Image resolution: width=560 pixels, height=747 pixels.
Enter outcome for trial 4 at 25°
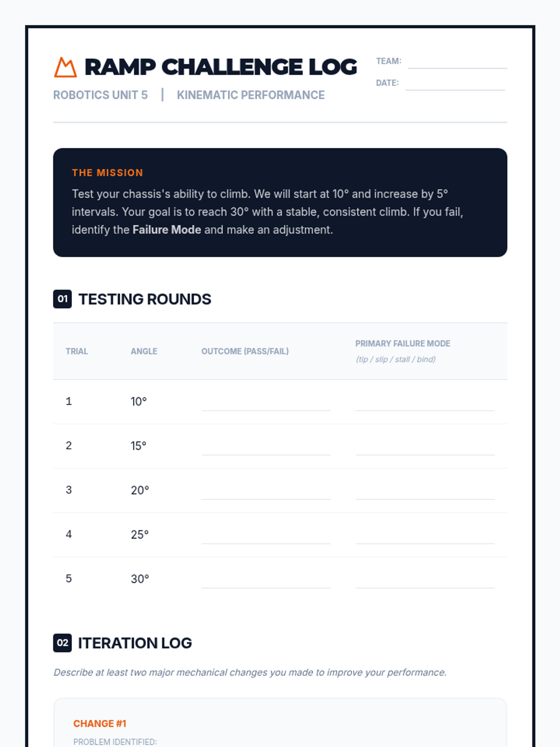click(x=266, y=536)
